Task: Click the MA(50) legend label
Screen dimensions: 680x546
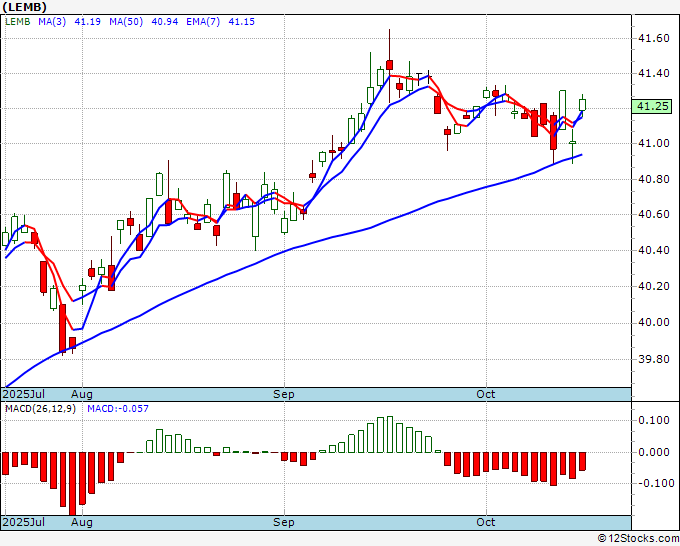Action: coord(126,22)
